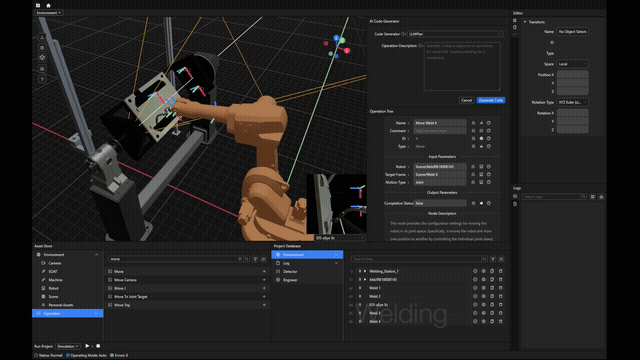Screen dimensions: 640x360
Task: Click the delete icon on Welding_Station_1 row
Action: pyautogui.click(x=500, y=271)
